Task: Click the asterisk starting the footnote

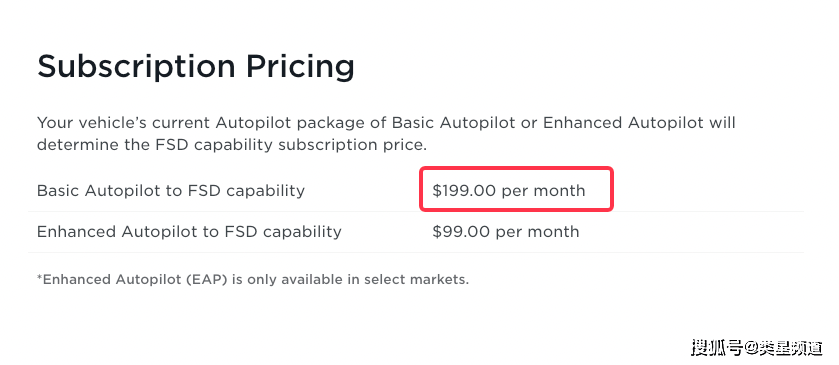Action: (x=40, y=278)
